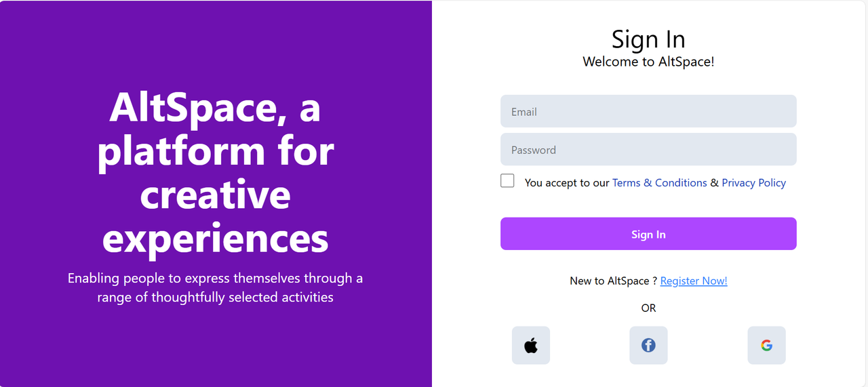Open the Terms & Conditions link
This screenshot has width=868, height=387.
click(x=660, y=183)
